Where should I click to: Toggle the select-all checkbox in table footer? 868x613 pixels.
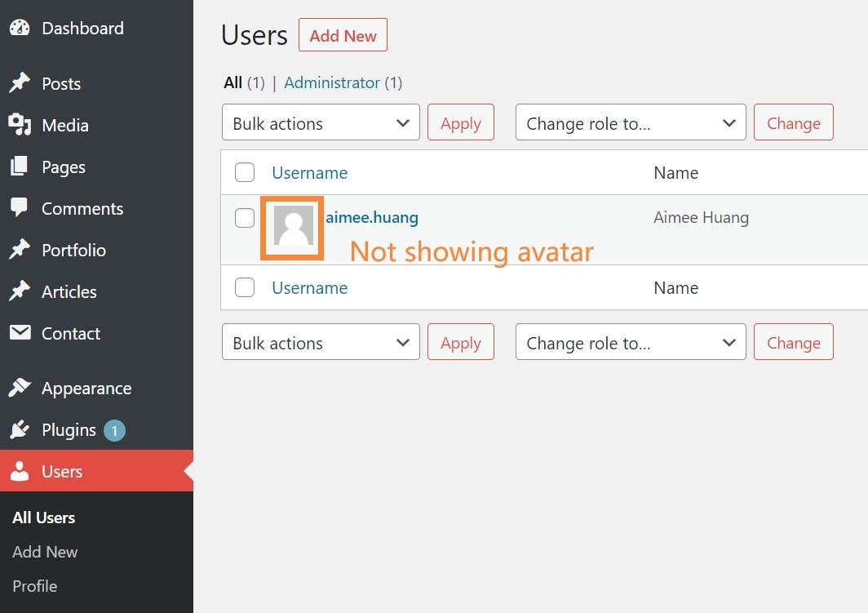(245, 287)
